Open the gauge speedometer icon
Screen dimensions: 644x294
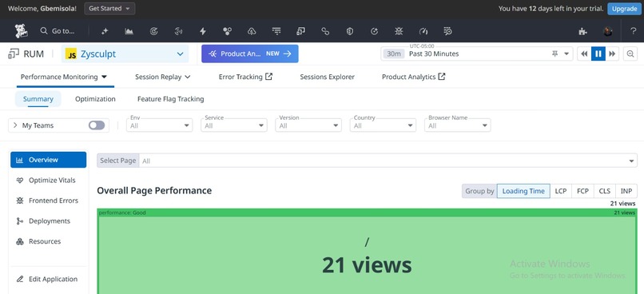[x=423, y=31]
